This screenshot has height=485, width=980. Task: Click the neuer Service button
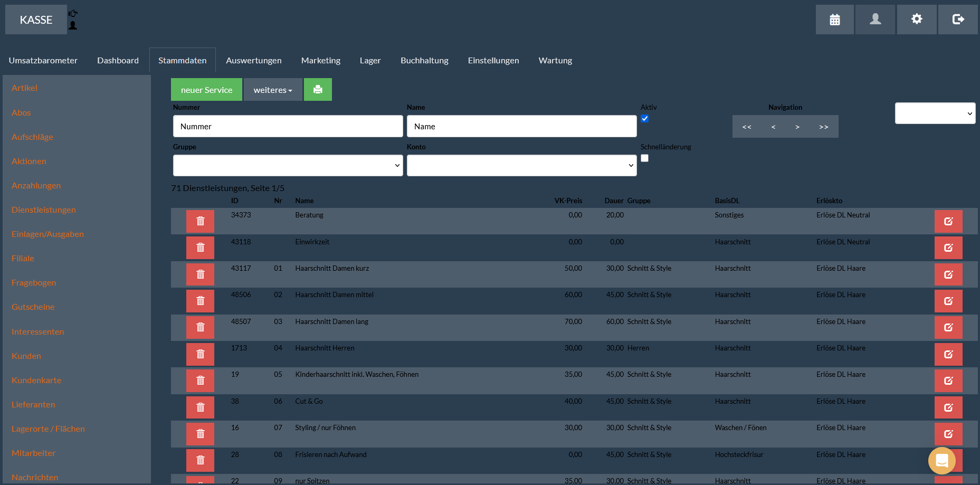pos(206,90)
